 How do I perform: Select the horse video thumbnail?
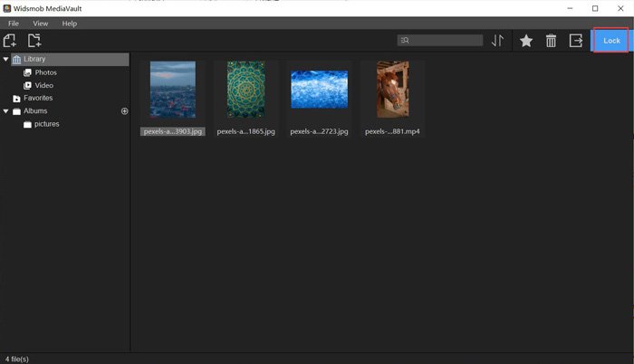tap(392, 90)
